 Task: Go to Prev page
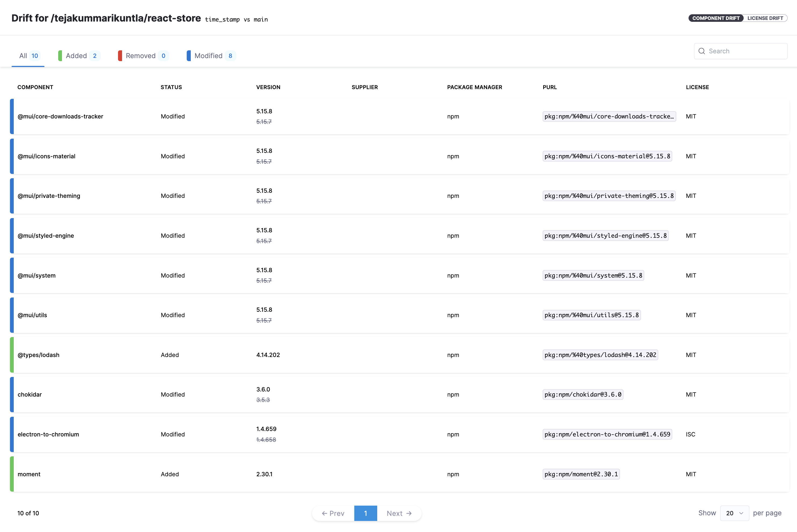(333, 513)
